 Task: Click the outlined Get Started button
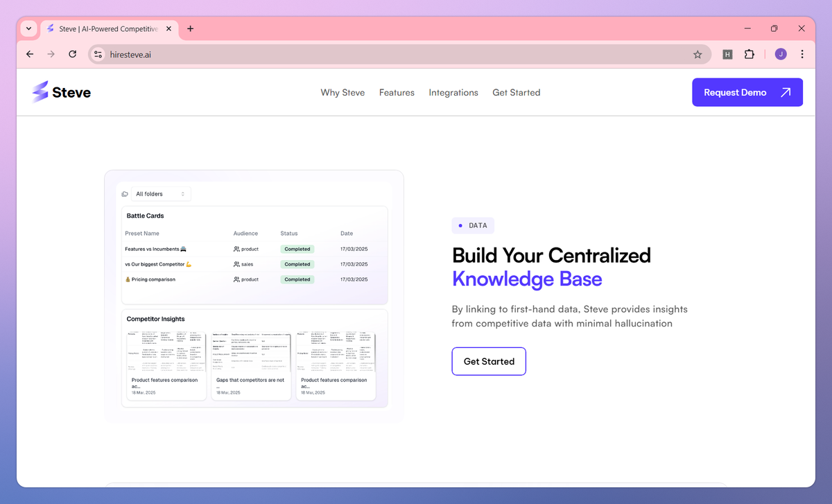pos(489,361)
